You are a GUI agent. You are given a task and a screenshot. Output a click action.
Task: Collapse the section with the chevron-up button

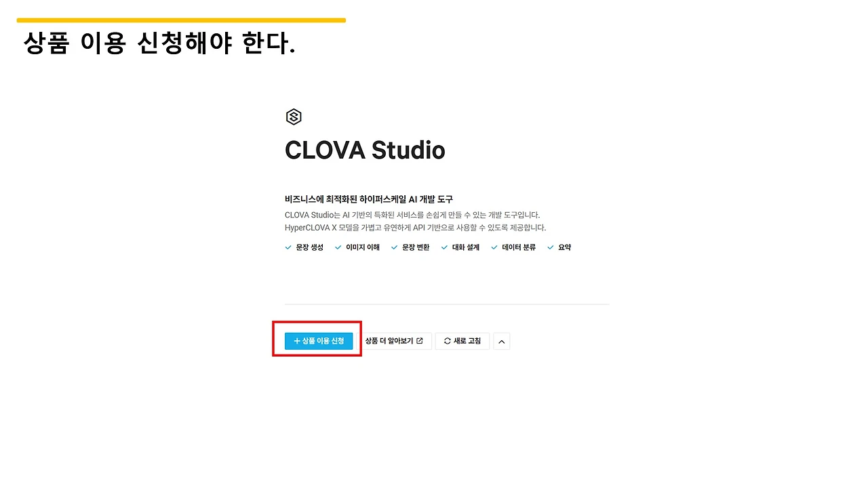point(502,341)
